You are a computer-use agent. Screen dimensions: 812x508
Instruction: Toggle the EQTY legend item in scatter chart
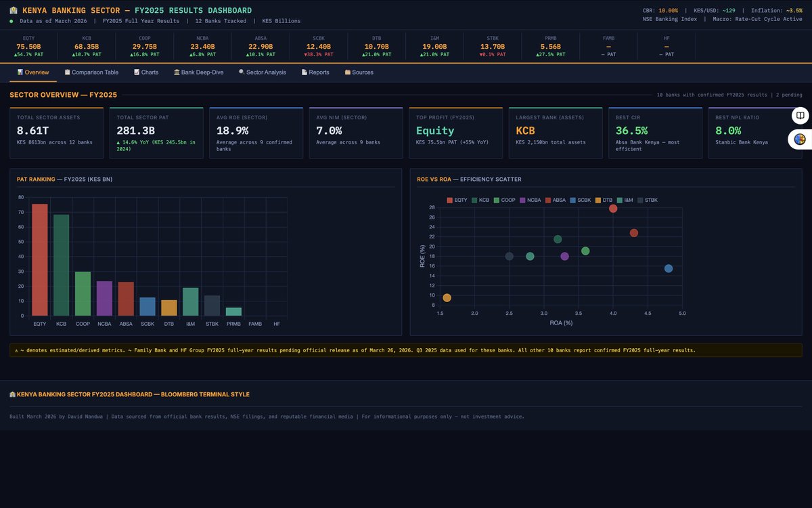(457, 200)
